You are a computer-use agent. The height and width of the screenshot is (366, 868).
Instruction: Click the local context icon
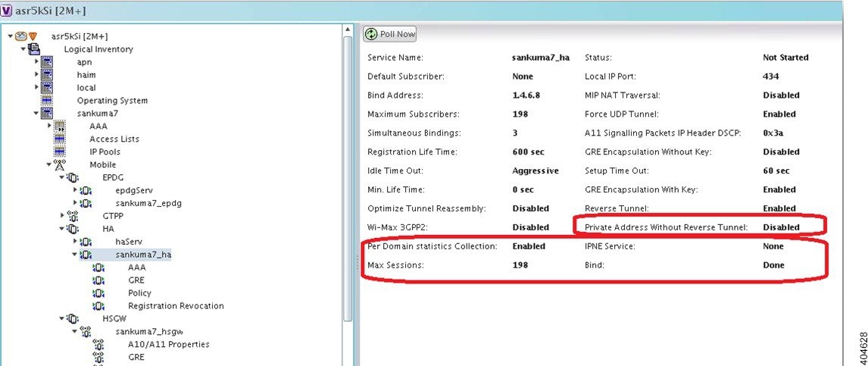[47, 87]
